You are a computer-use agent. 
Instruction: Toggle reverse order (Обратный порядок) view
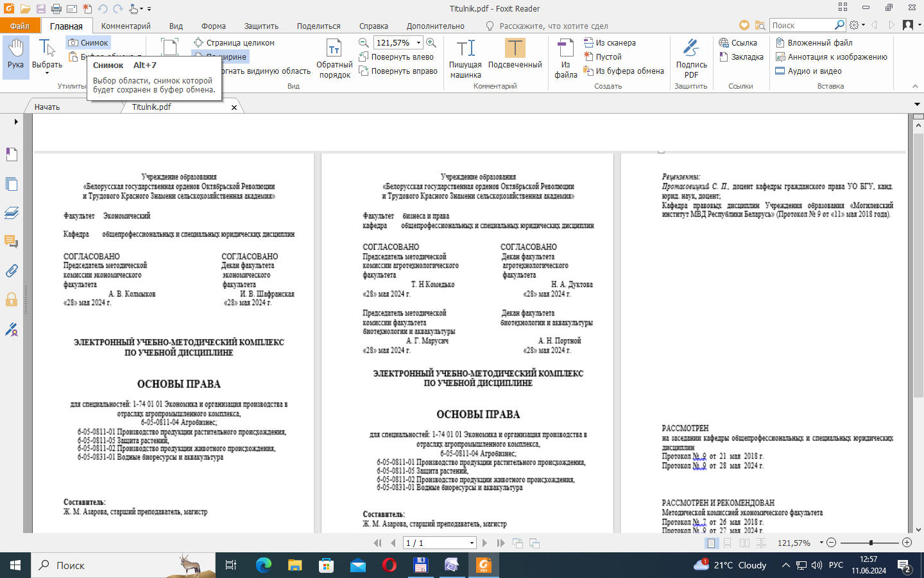tap(334, 58)
